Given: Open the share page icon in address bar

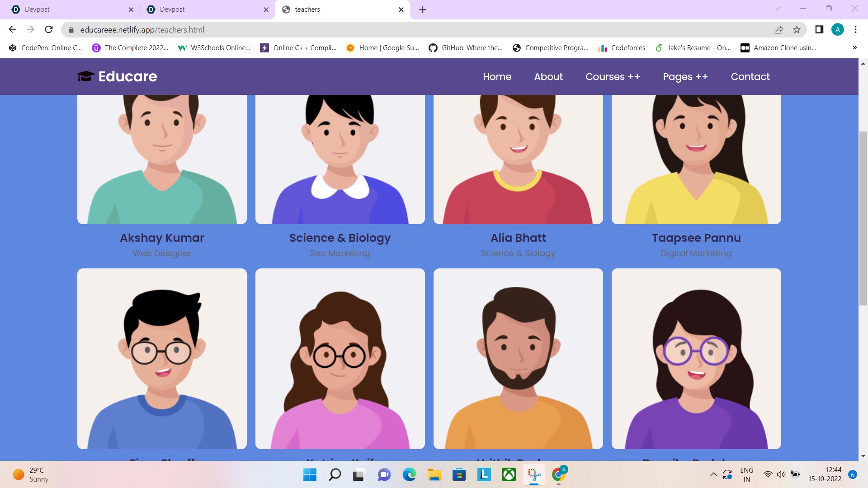Looking at the screenshot, I should [x=778, y=30].
